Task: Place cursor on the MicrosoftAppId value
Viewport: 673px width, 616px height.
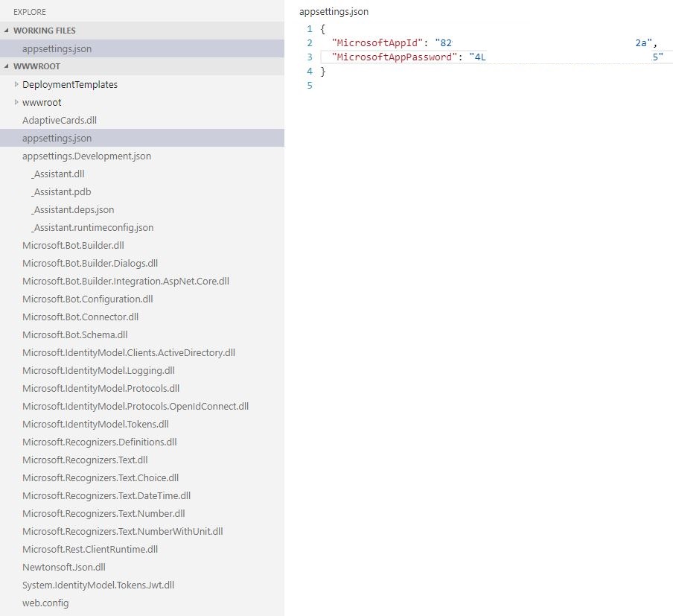Action: (447, 42)
